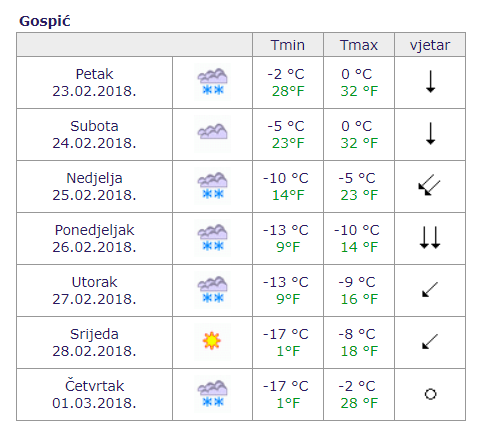The width and height of the screenshot is (486, 436).
Task: Click the snow icon for Utorak 27.02.2018
Action: (x=212, y=290)
